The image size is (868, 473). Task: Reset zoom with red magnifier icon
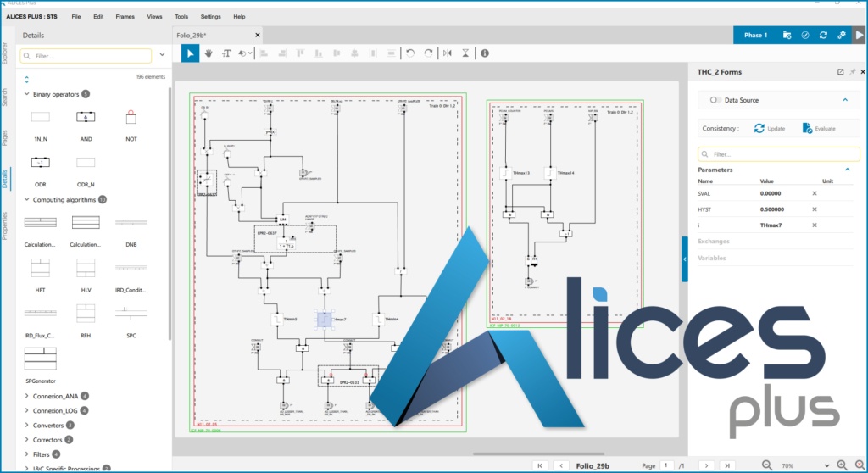(860, 465)
